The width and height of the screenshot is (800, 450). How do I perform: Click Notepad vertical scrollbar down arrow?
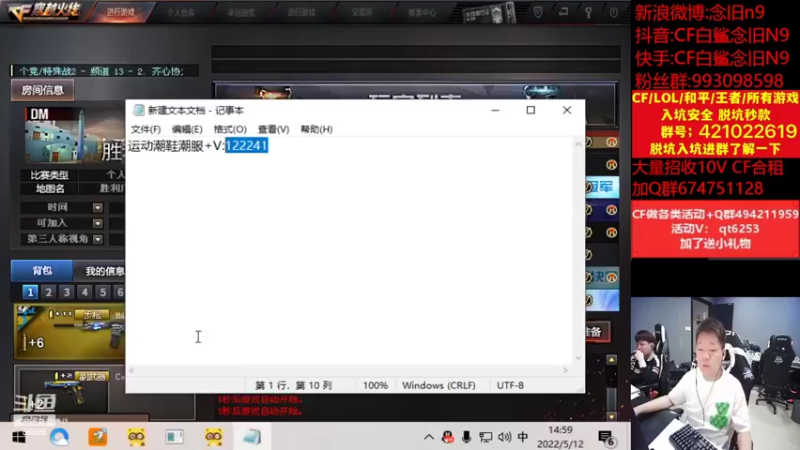point(578,358)
